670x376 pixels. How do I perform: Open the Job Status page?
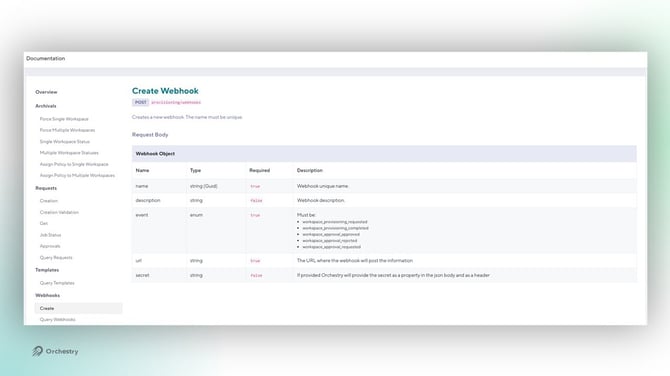pyautogui.click(x=50, y=235)
